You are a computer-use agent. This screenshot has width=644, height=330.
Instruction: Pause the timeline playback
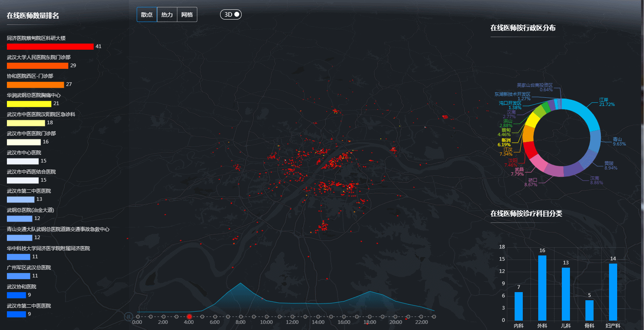click(129, 317)
